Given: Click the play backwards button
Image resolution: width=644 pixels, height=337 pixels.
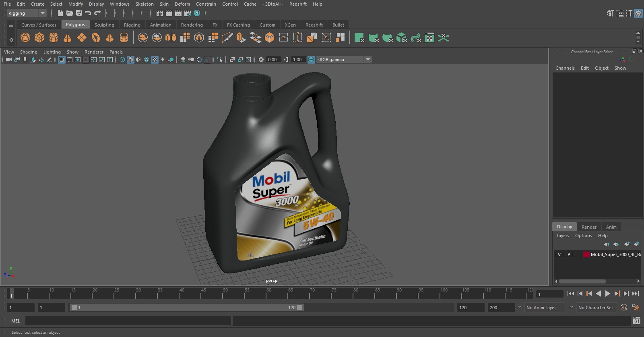Looking at the screenshot, I should (599, 294).
